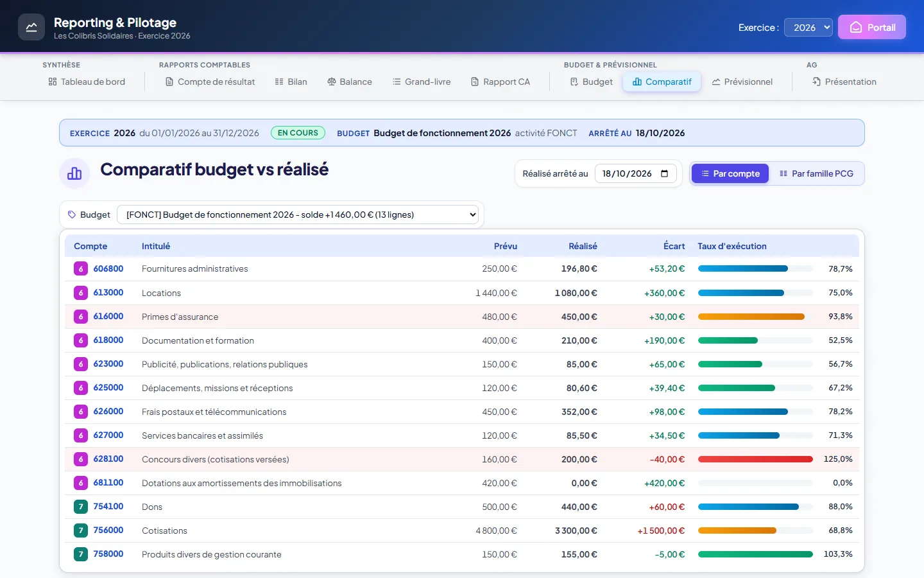Open account 756000 link
Image resolution: width=924 pixels, height=578 pixels.
[108, 530]
